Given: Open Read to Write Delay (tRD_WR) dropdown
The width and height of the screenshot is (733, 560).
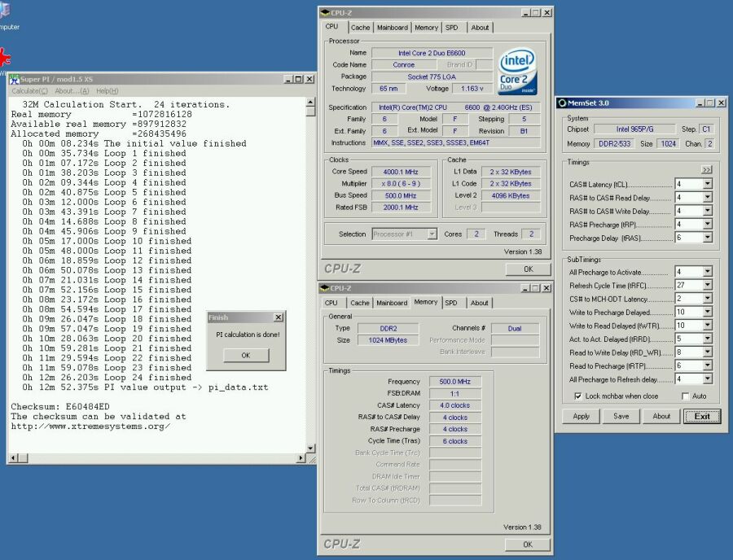Looking at the screenshot, I should pyautogui.click(x=707, y=352).
